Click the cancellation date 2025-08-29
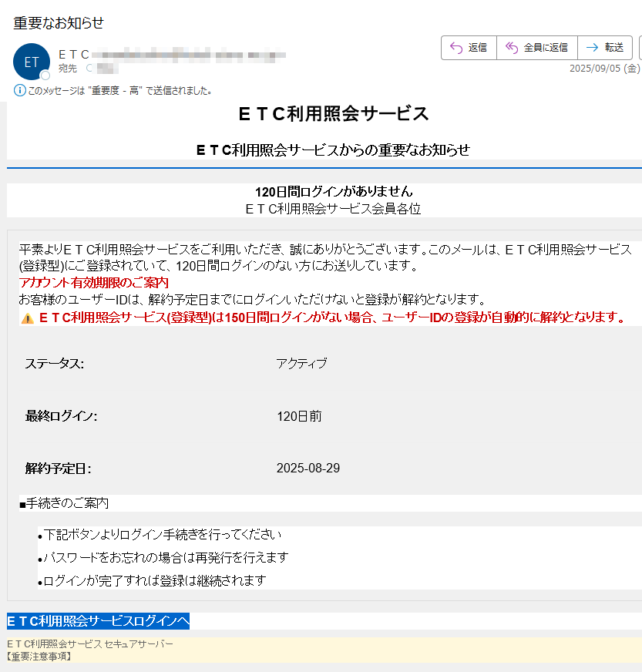642x672 pixels. point(308,468)
